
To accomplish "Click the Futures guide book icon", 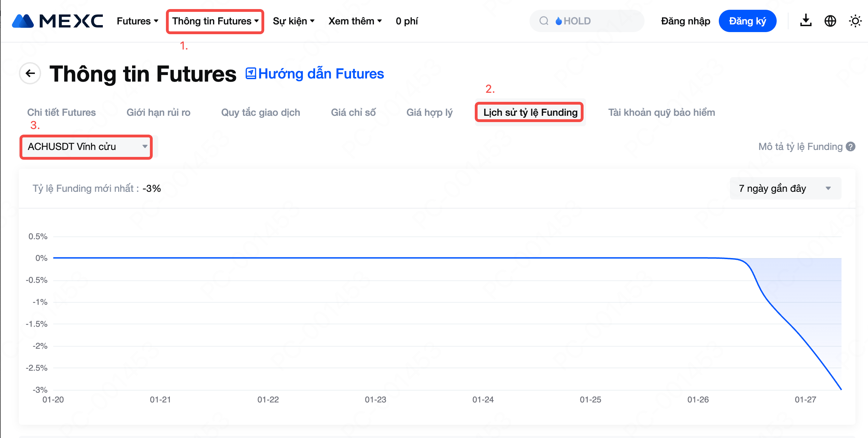I will [251, 73].
